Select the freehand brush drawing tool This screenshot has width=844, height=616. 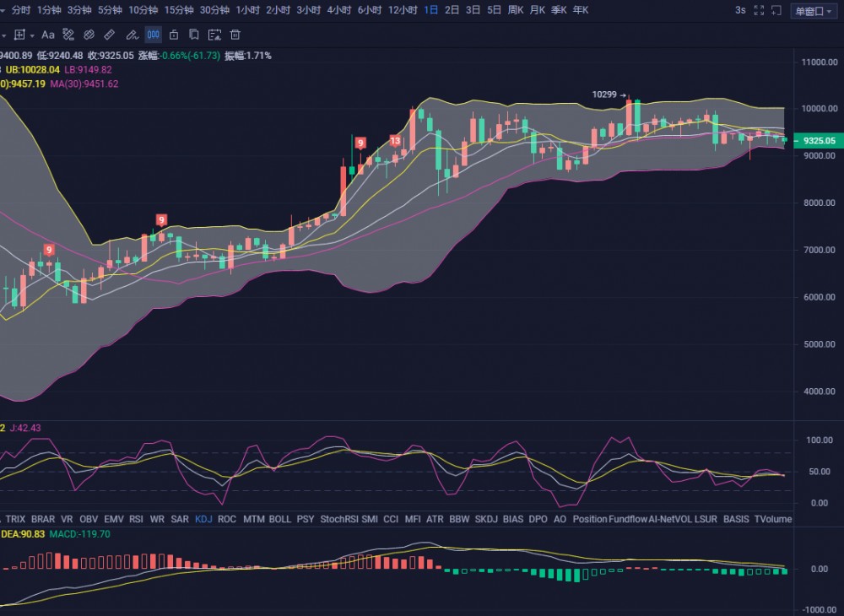click(131, 35)
